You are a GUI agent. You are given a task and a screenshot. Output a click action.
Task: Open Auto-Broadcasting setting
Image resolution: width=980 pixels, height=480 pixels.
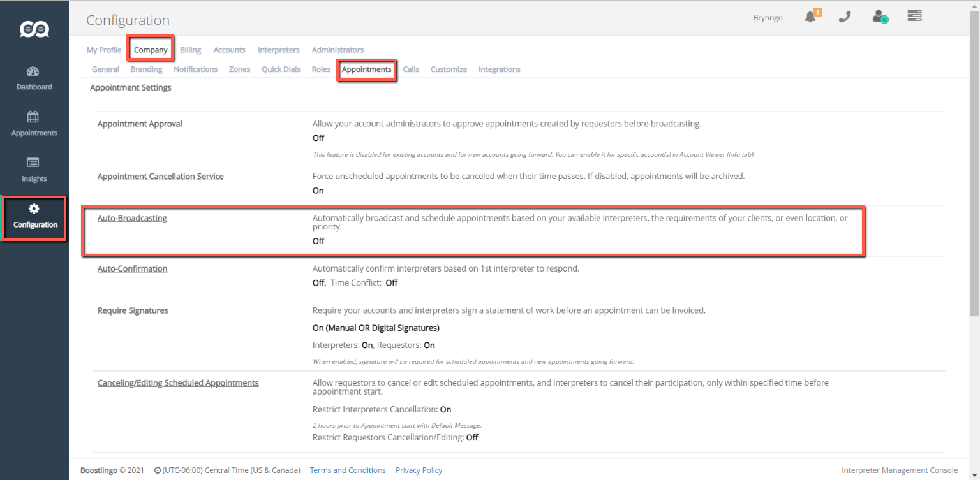point(132,218)
